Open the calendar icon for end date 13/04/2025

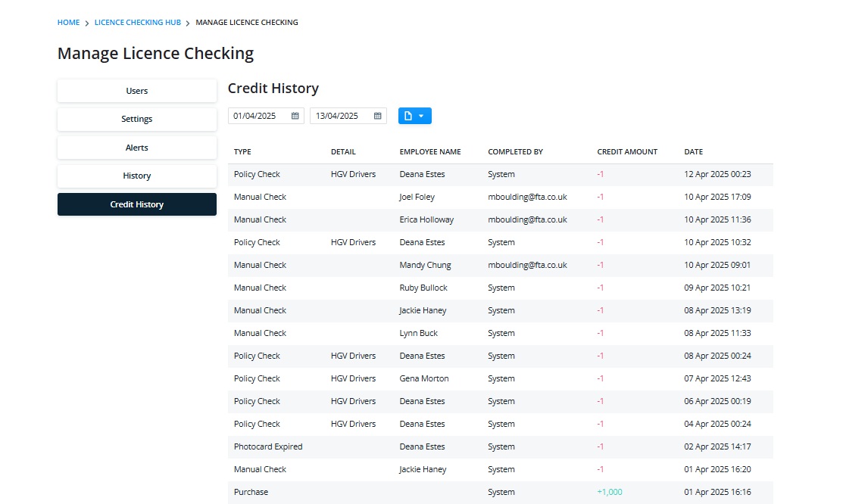click(x=378, y=116)
